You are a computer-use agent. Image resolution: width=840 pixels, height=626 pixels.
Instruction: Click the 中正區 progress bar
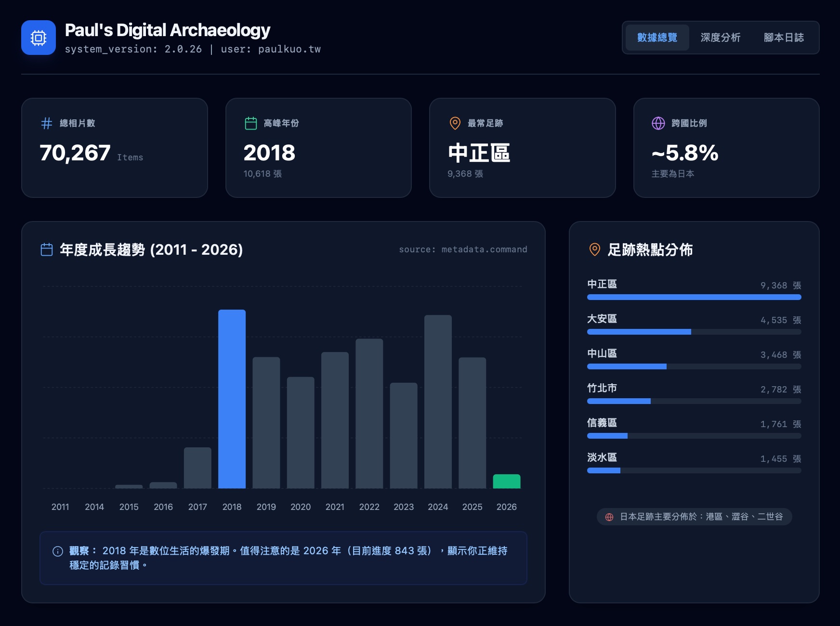tap(694, 297)
